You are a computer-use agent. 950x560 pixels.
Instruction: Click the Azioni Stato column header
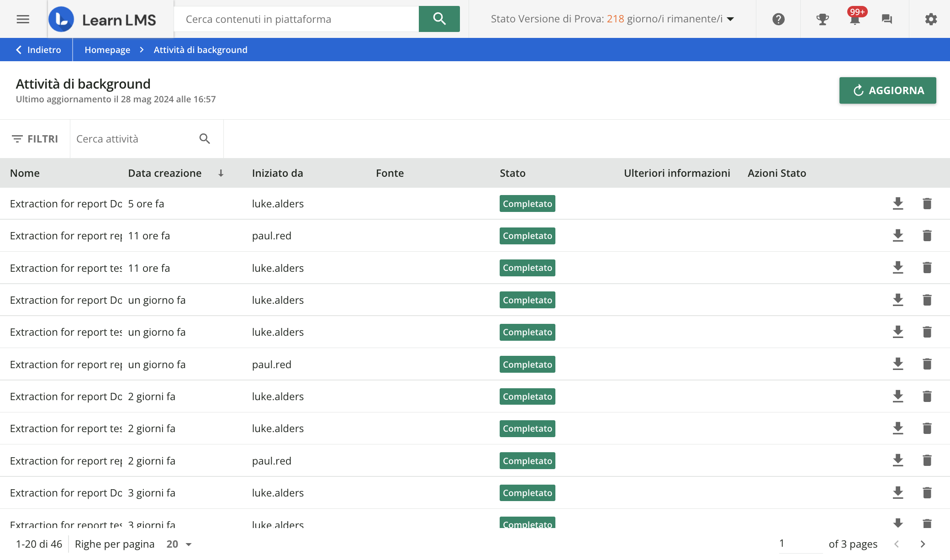(x=776, y=173)
